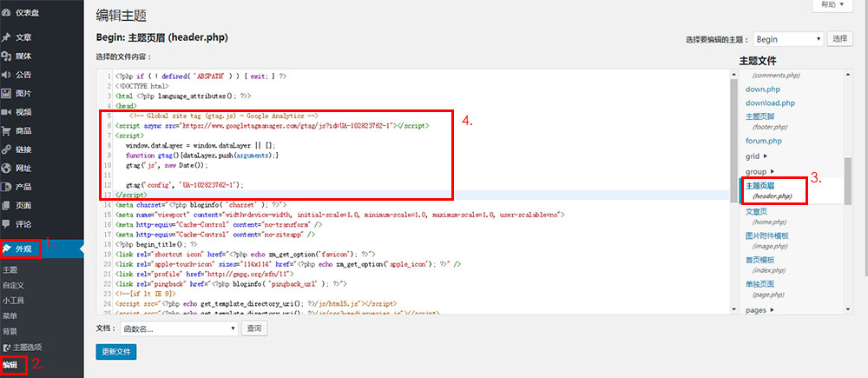Click the dashboard gauge icon beside 仪表盘
Image resolution: width=868 pixels, height=378 pixels.
[x=7, y=12]
